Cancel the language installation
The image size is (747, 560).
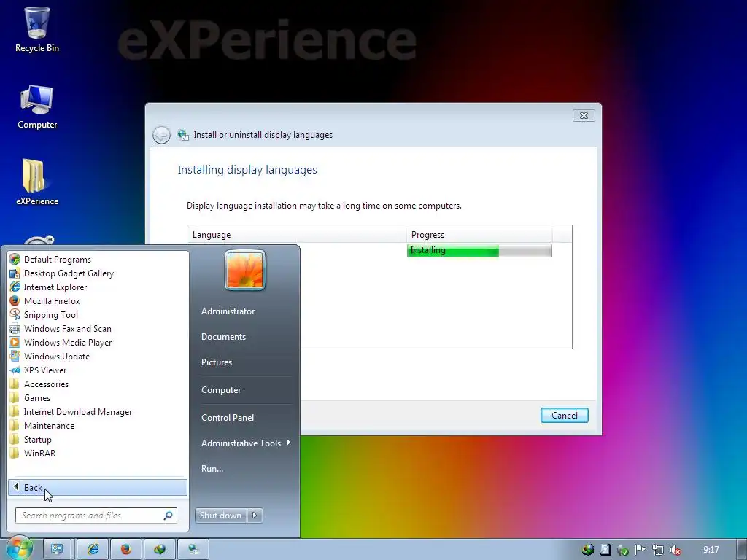(565, 415)
